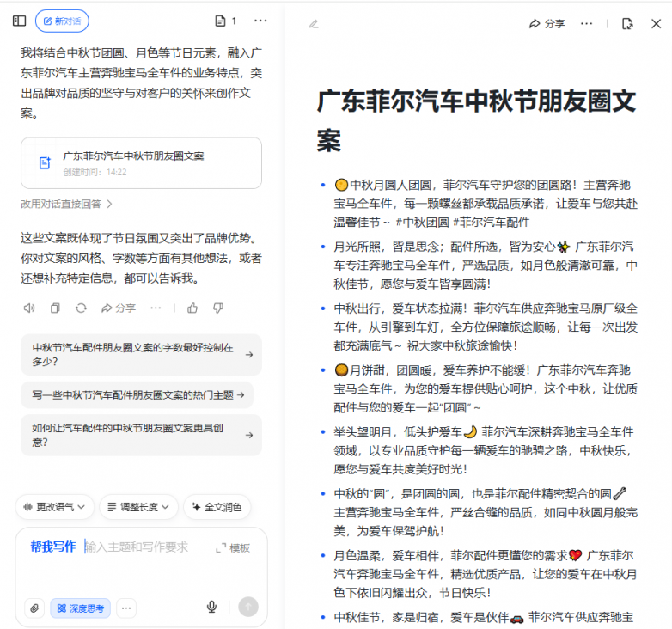Copy the response with copy icon

tap(55, 308)
